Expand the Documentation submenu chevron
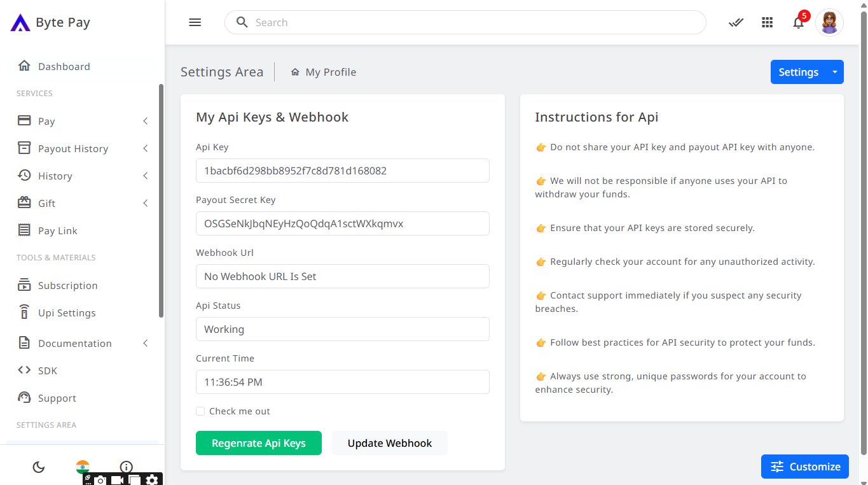 pos(146,343)
